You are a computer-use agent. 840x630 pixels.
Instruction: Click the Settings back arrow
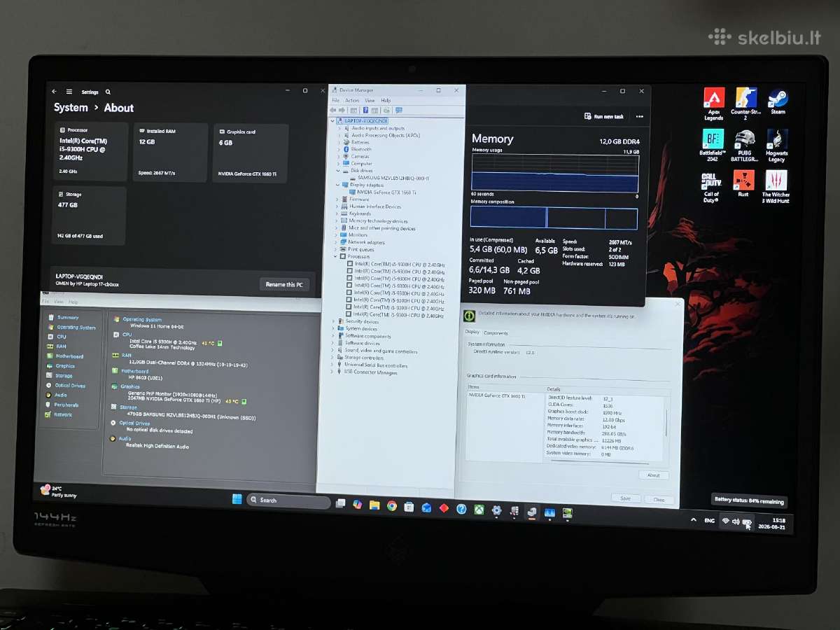55,92
